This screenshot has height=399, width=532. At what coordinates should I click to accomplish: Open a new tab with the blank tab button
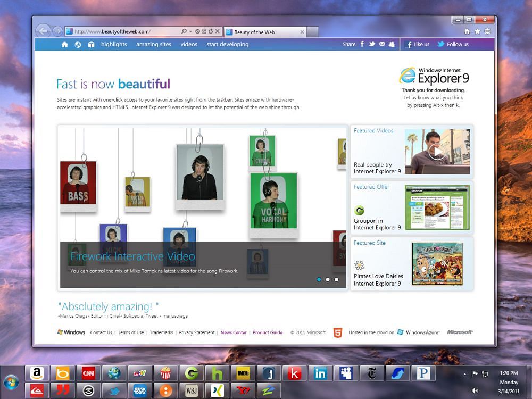coord(312,32)
